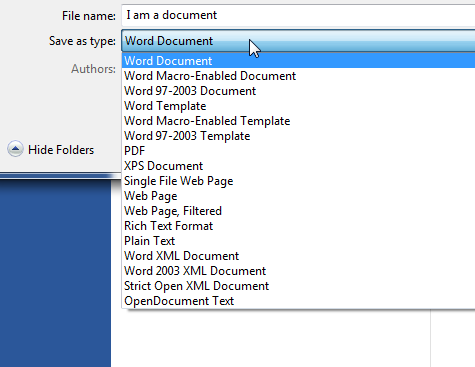Image resolution: width=475 pixels, height=367 pixels.
Task: Choose PDF as the save type
Action: pyautogui.click(x=299, y=151)
